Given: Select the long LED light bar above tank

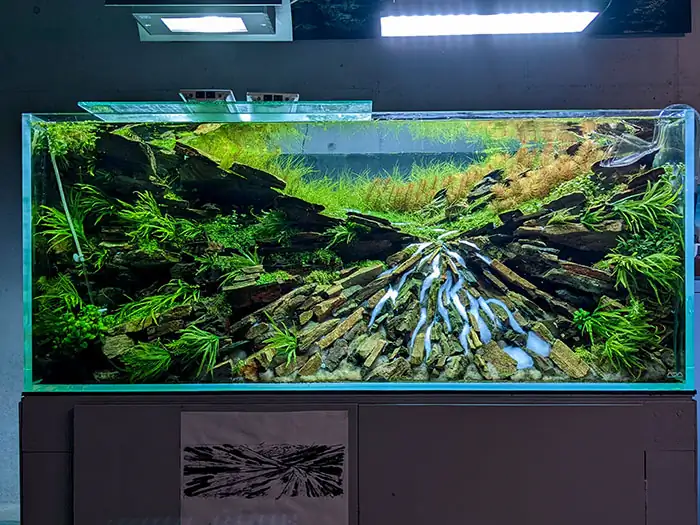Looking at the screenshot, I should (x=489, y=24).
